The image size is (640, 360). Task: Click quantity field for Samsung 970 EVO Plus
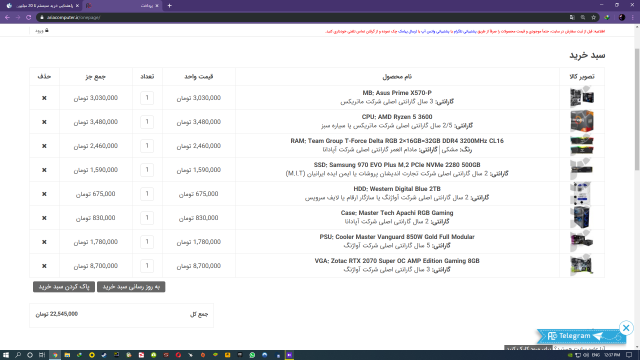coord(147,170)
